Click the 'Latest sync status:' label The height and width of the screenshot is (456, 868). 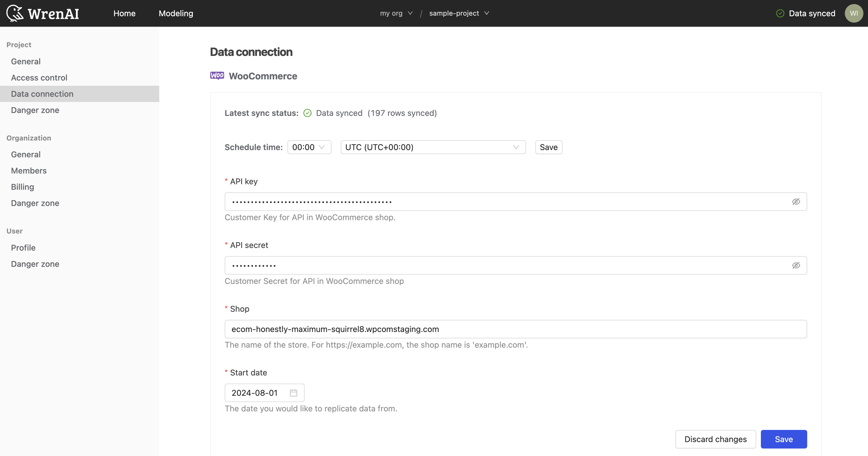261,113
